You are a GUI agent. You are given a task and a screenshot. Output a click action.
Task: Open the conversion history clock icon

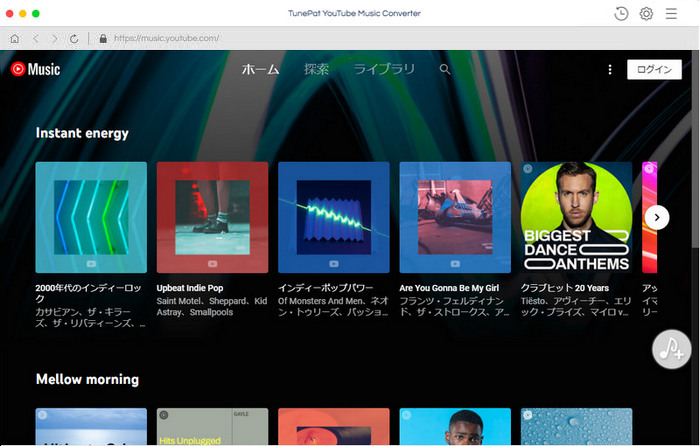point(621,13)
